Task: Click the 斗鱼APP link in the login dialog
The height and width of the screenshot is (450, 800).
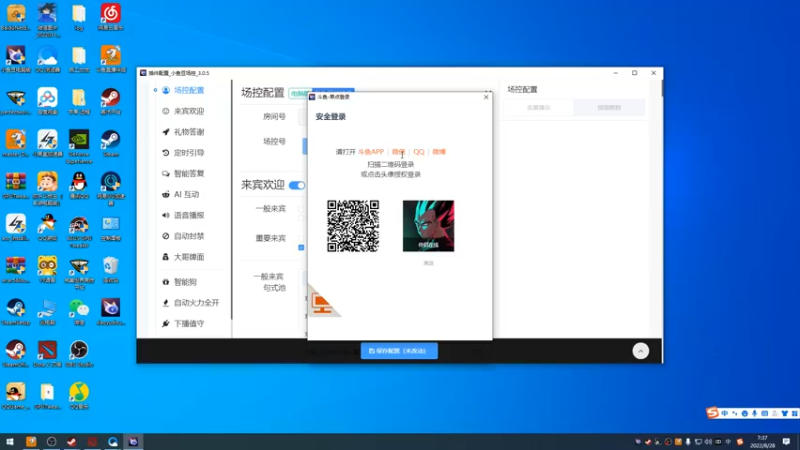Action: tap(371, 152)
